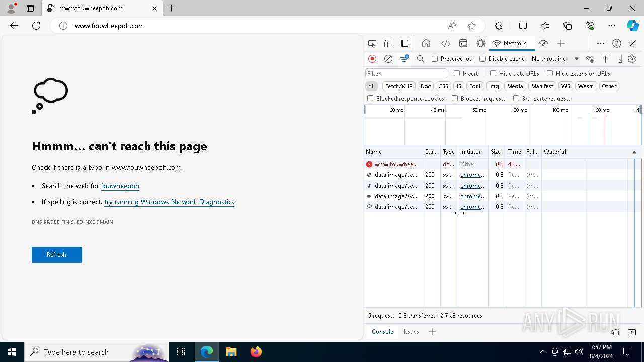
Task: Filter requests by CSS type
Action: (x=443, y=86)
